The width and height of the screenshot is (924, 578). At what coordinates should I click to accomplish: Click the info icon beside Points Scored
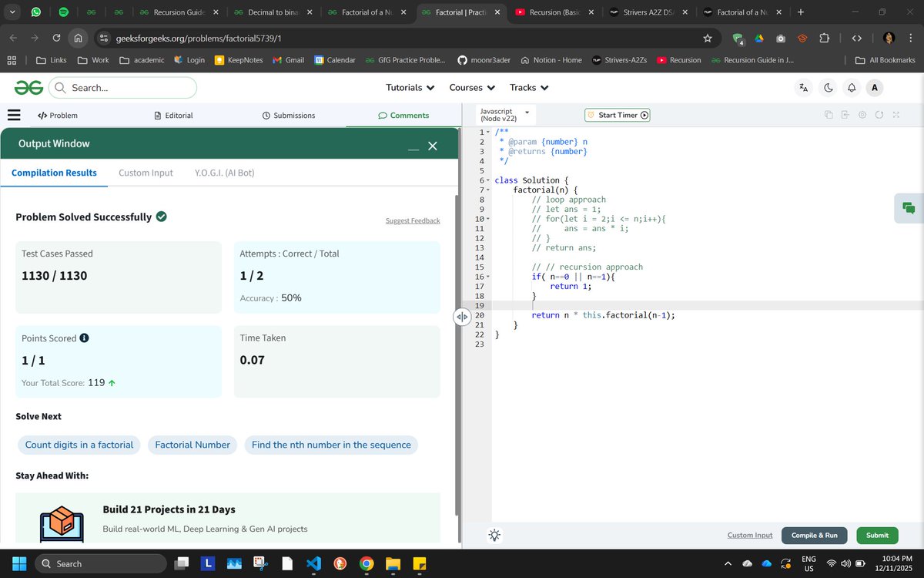84,338
